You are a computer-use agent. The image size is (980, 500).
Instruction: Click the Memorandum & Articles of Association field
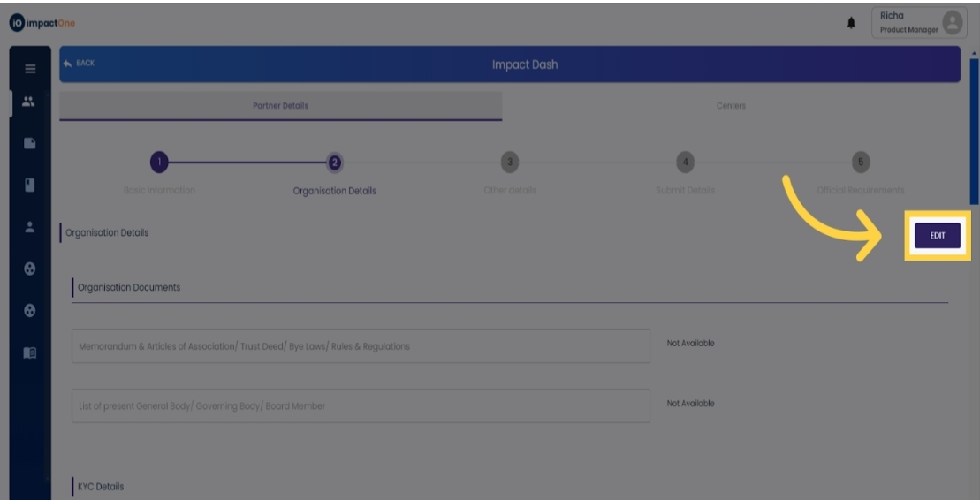[x=361, y=346]
